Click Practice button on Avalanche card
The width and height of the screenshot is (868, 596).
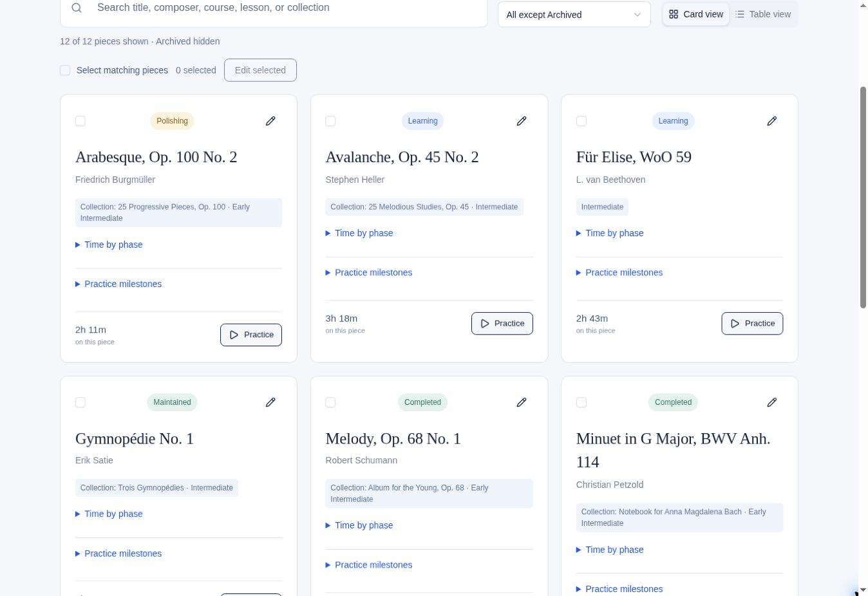click(502, 323)
